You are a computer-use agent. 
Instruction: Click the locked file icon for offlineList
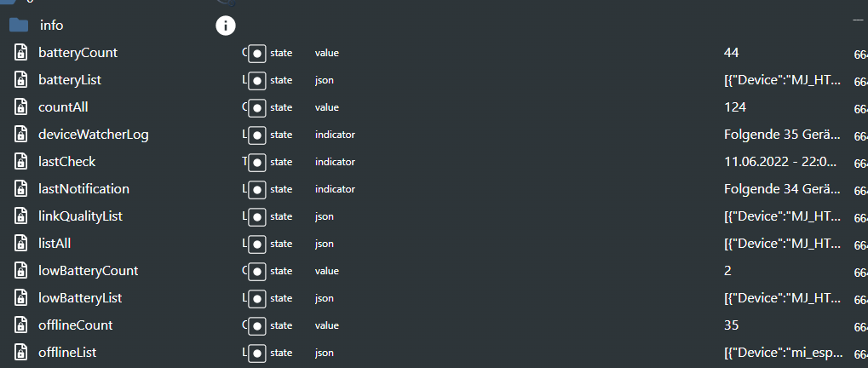tap(20, 353)
